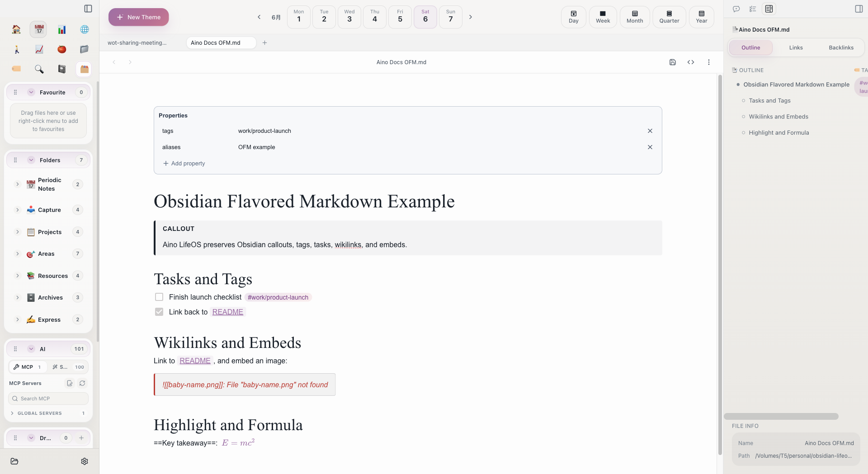Remove the aliases property

pyautogui.click(x=650, y=147)
